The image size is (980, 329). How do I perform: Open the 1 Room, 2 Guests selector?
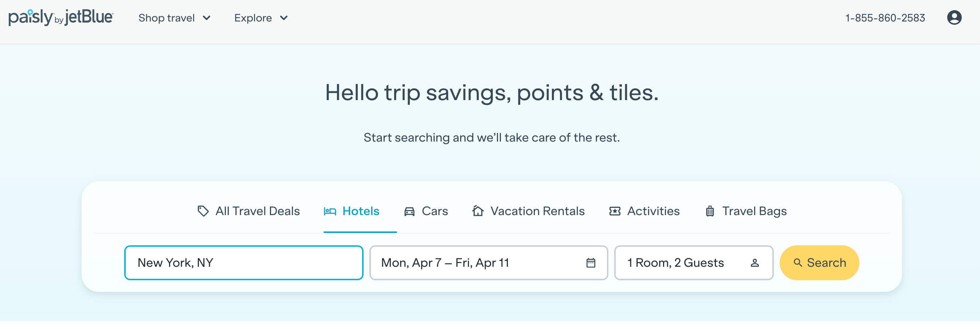click(x=676, y=263)
